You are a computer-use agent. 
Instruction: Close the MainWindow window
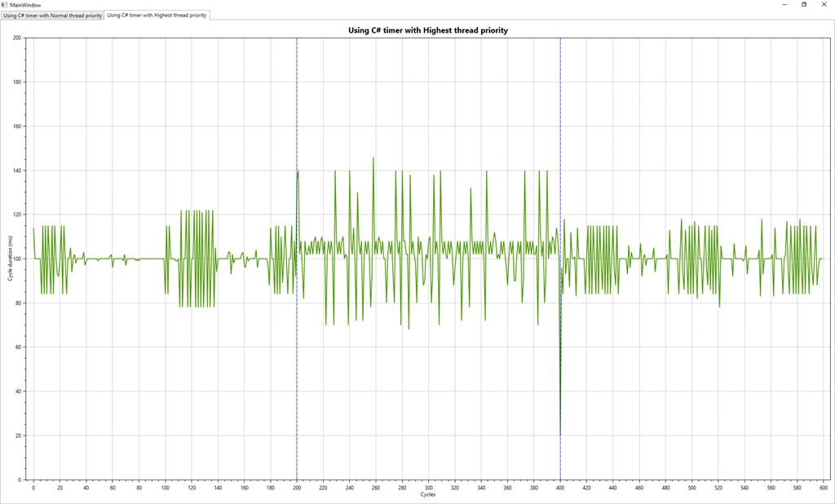824,4
